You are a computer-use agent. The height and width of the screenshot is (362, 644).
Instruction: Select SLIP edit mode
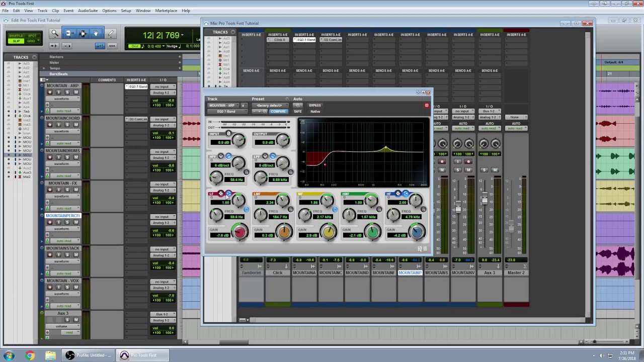17,41
